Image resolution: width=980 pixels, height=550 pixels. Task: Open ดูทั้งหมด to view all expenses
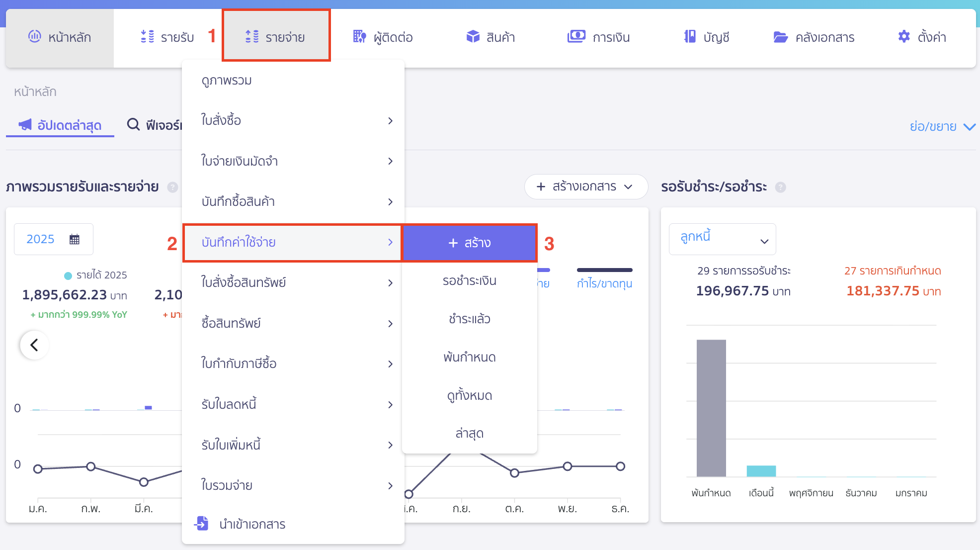pos(469,395)
